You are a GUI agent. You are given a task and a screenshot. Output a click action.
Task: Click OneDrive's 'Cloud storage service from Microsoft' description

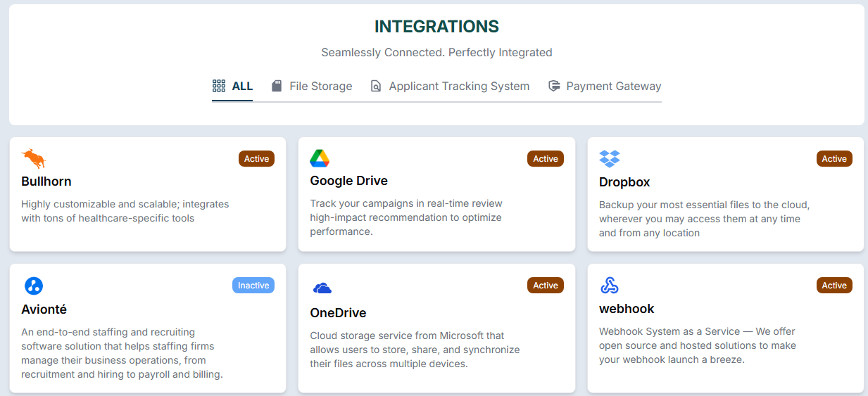click(415, 350)
